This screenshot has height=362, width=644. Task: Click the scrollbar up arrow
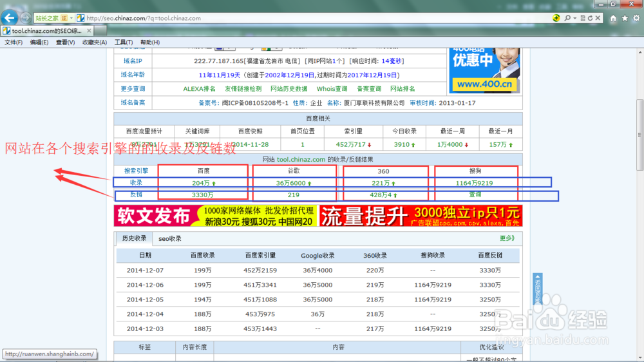(640, 53)
